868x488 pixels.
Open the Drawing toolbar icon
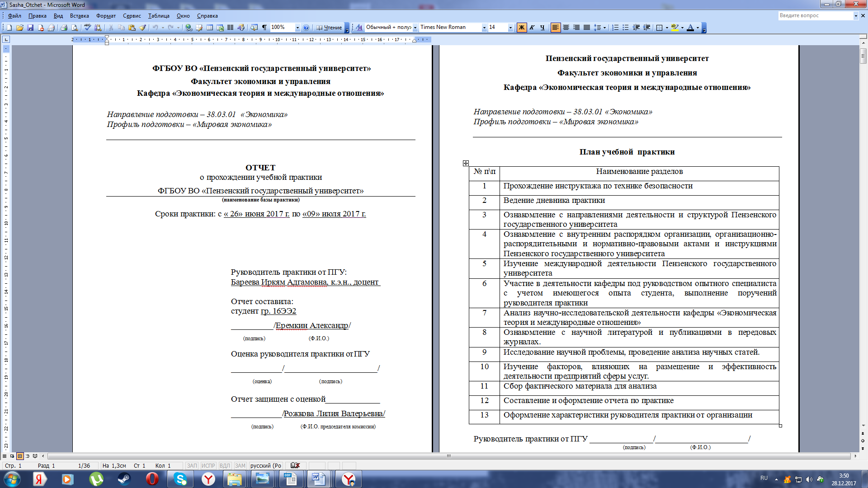point(241,28)
